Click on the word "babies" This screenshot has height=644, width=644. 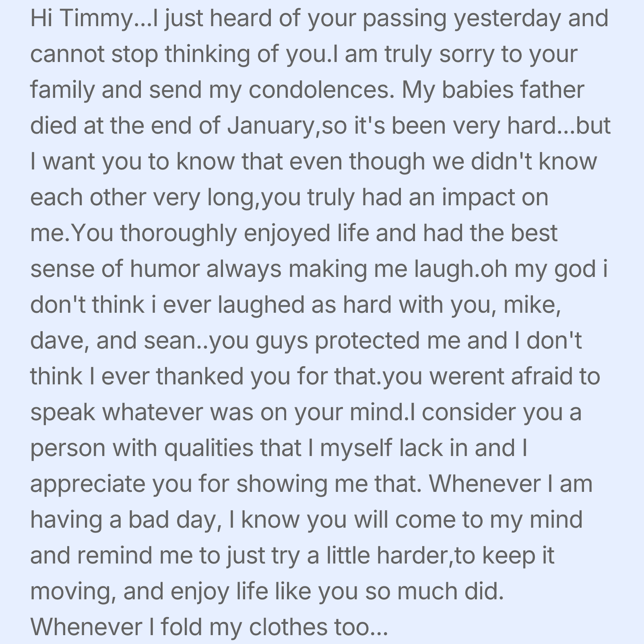click(x=478, y=90)
